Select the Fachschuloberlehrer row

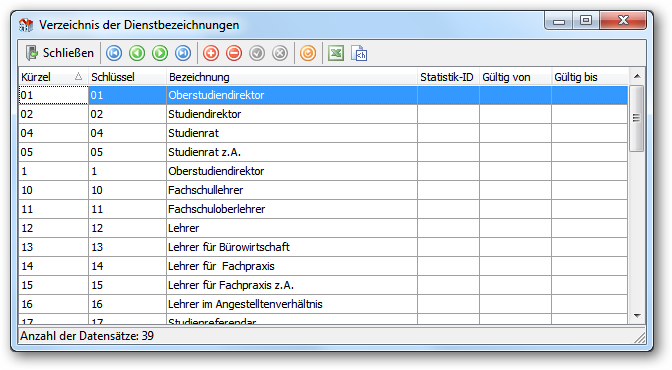pos(323,209)
